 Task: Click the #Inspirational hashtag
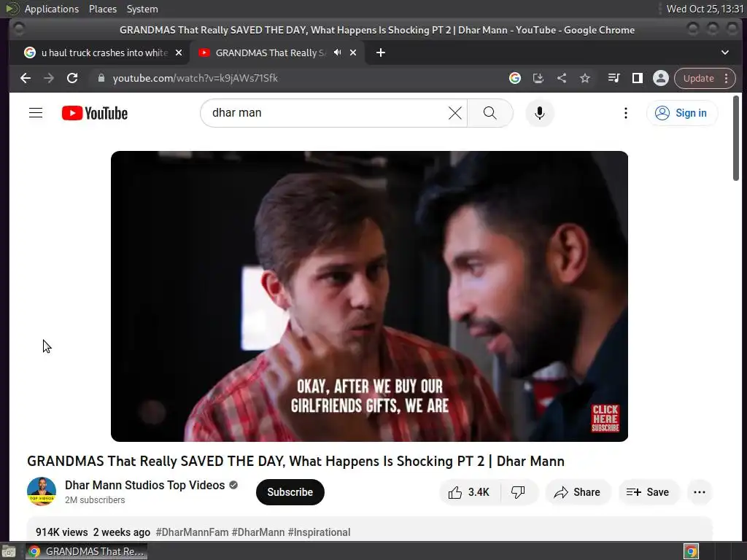pyautogui.click(x=320, y=532)
